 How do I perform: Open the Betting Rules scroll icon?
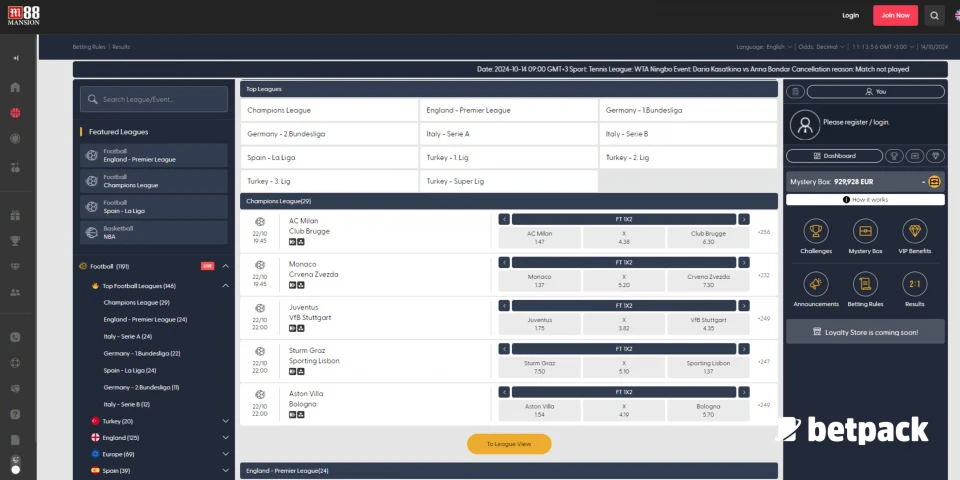[x=865, y=284]
